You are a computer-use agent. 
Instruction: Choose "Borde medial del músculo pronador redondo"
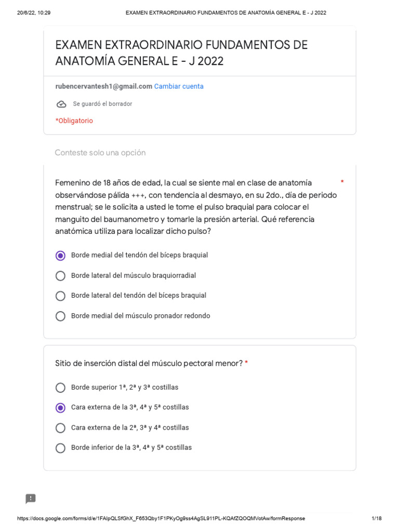tap(61, 316)
